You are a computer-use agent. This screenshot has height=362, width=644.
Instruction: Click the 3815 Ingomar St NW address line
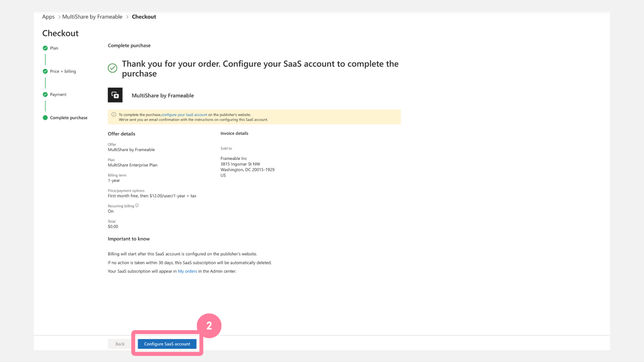click(240, 164)
